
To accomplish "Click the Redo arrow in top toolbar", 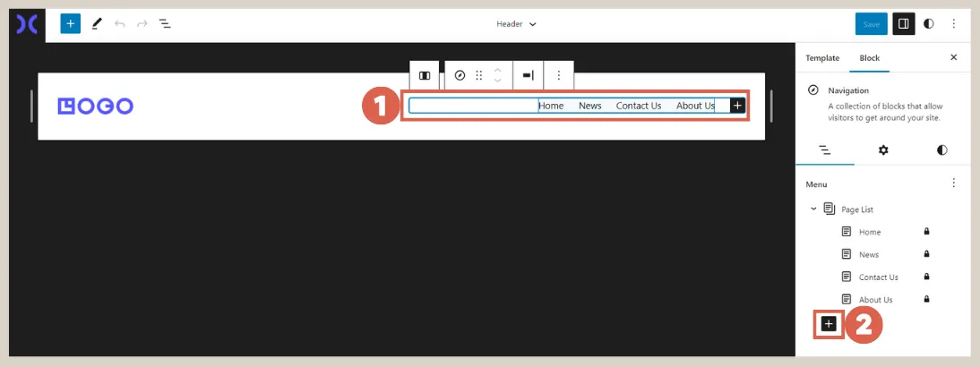I will pos(142,24).
